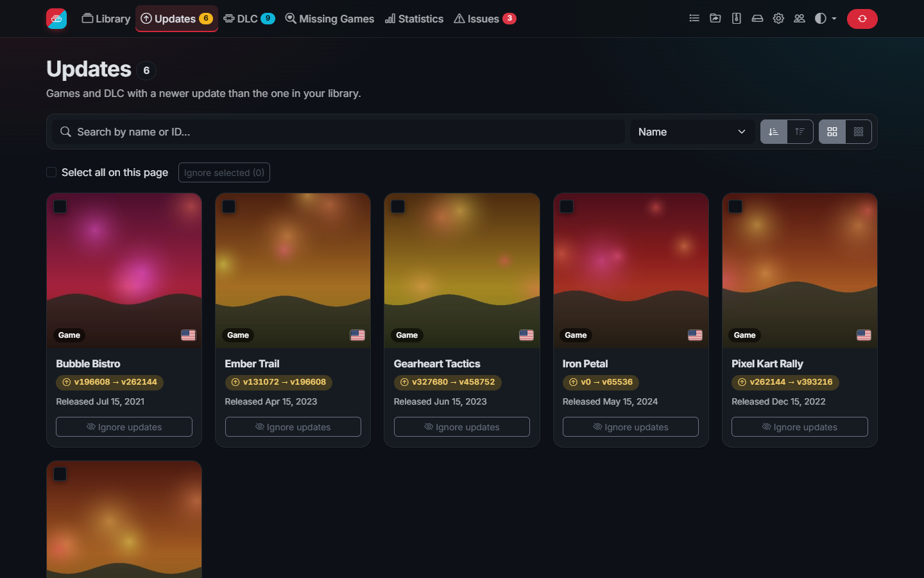The height and width of the screenshot is (578, 924).
Task: Check the Bubble Bistro card checkbox
Action: (x=60, y=207)
